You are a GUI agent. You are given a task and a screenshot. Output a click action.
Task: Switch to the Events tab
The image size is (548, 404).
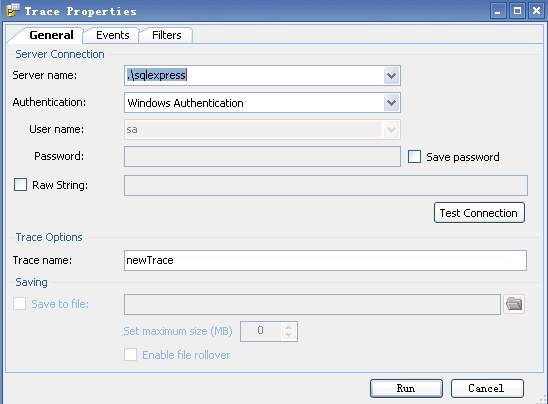[113, 35]
